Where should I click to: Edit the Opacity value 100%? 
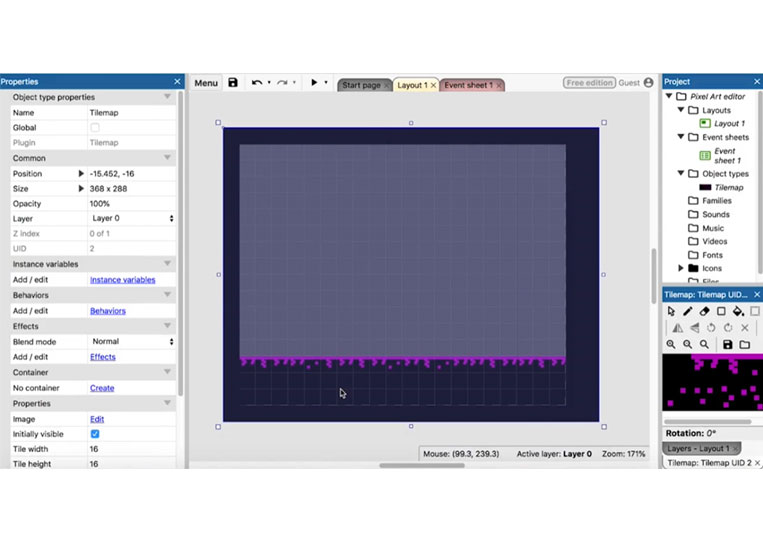point(131,203)
